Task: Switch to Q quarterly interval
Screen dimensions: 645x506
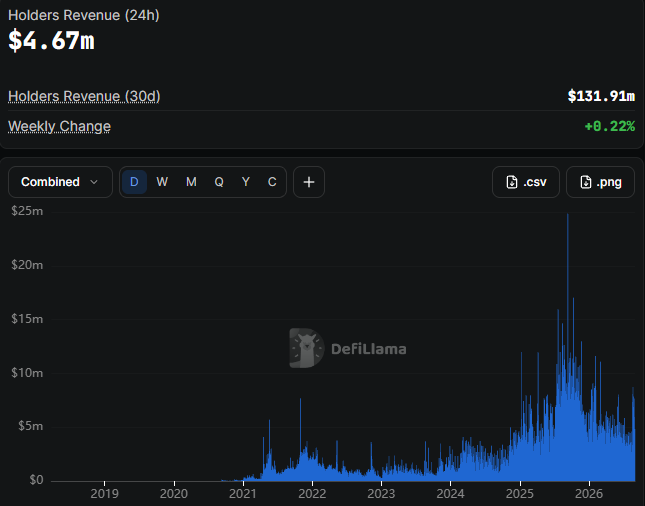Action: 219,182
